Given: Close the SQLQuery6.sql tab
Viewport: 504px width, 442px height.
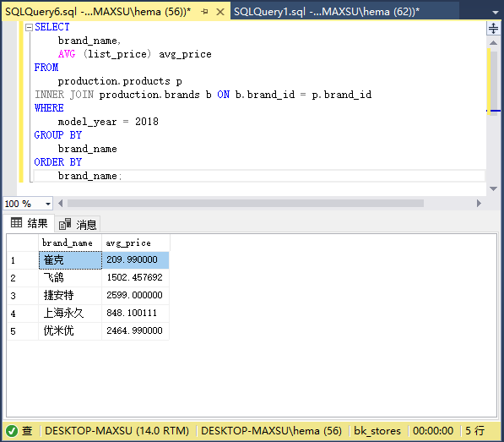Looking at the screenshot, I should tap(220, 12).
